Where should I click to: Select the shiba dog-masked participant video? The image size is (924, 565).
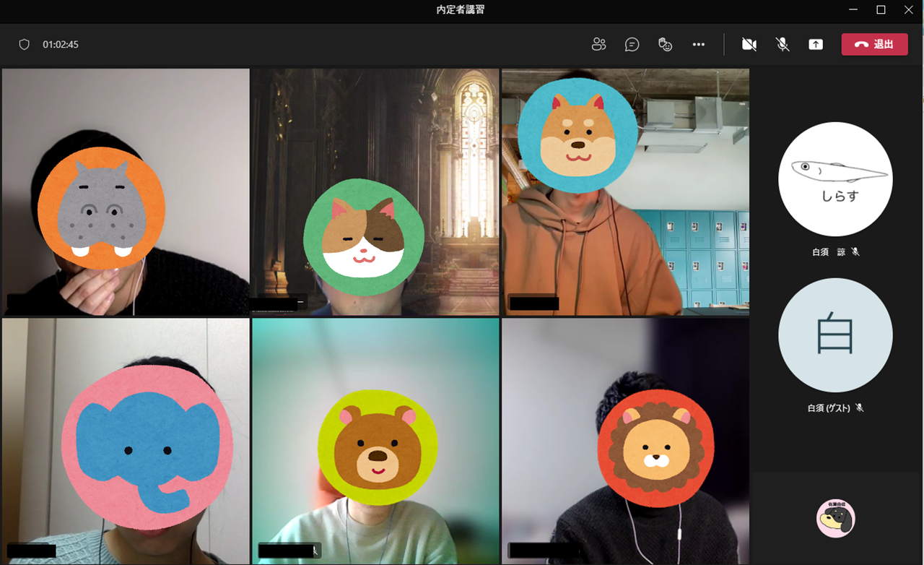point(625,192)
